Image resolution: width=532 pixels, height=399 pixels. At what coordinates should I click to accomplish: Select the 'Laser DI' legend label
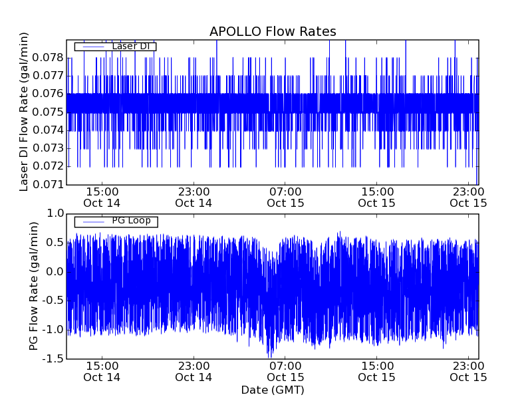point(131,46)
